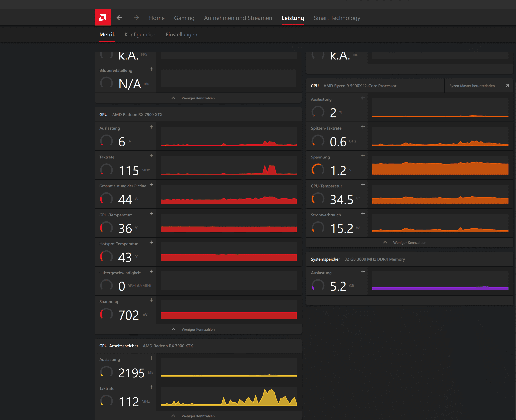516x420 pixels.
Task: Click AMD Ryzen 9 5900X processor label
Action: click(360, 86)
